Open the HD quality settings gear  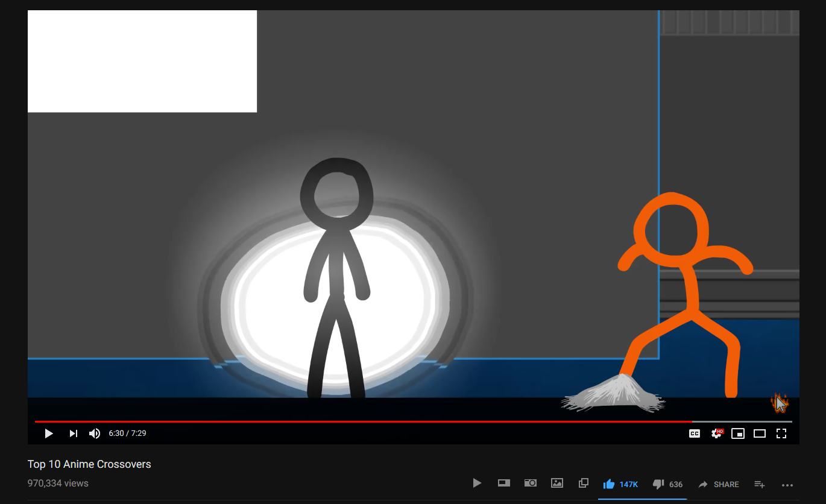pyautogui.click(x=716, y=433)
